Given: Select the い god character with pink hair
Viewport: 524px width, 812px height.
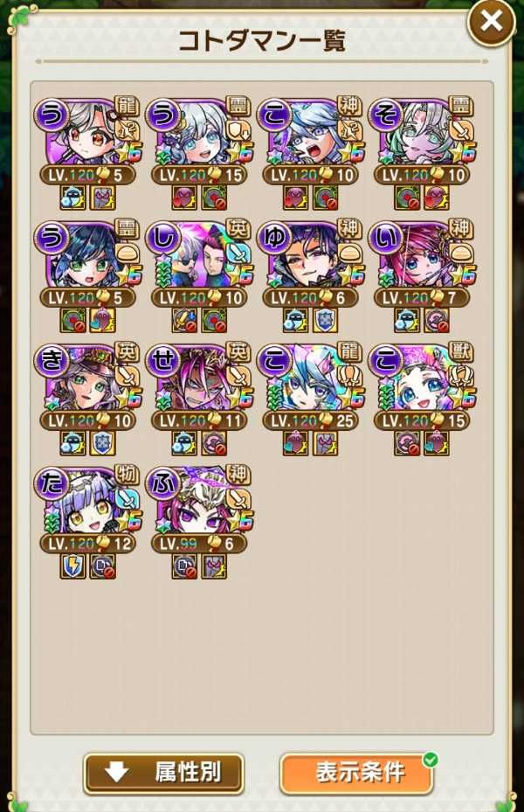Looking at the screenshot, I should [422, 262].
